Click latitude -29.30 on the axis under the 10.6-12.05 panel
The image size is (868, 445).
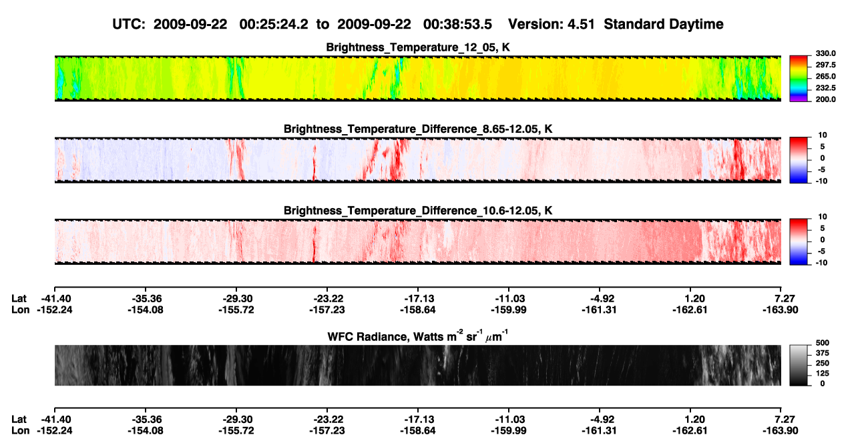coord(236,298)
